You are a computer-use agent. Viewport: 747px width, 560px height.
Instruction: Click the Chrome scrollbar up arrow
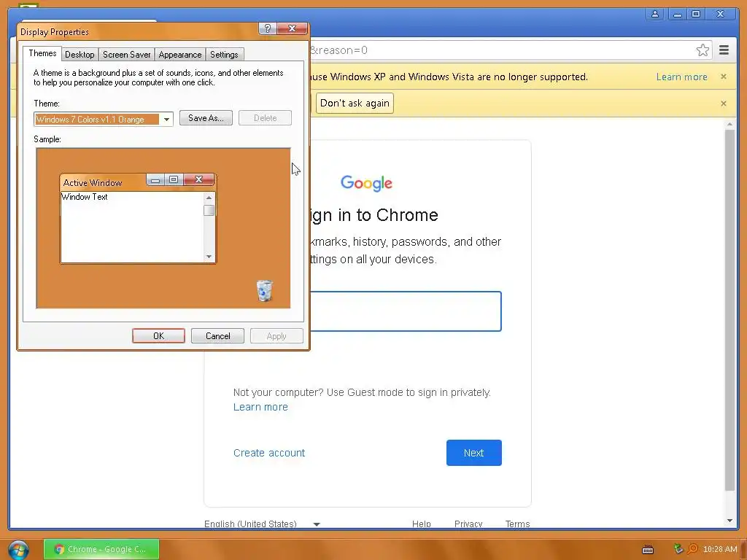(x=729, y=124)
